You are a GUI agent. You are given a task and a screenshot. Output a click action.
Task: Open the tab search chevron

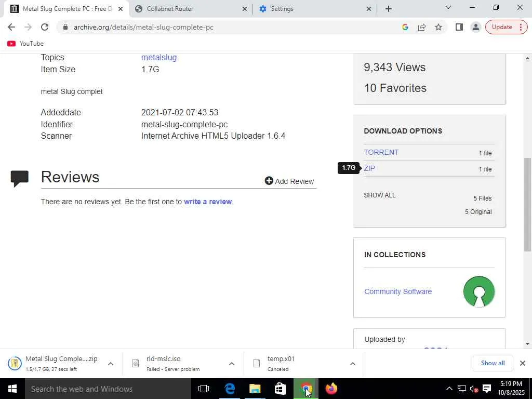tap(448, 7)
